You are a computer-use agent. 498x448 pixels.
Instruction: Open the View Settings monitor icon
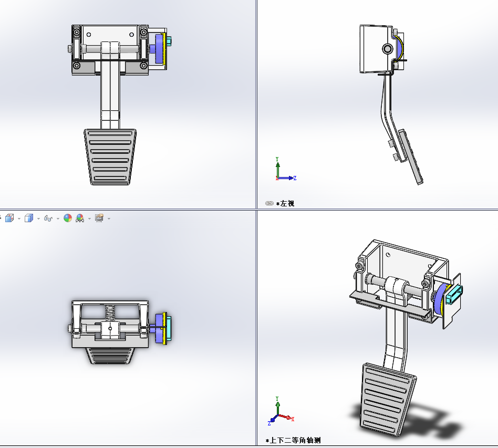point(99,218)
